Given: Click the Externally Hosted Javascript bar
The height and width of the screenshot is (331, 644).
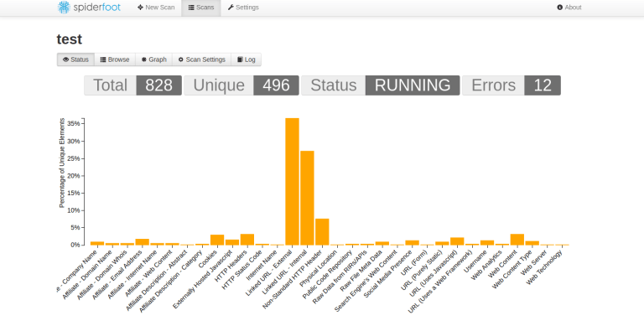Looking at the screenshot, I should pos(232,242).
